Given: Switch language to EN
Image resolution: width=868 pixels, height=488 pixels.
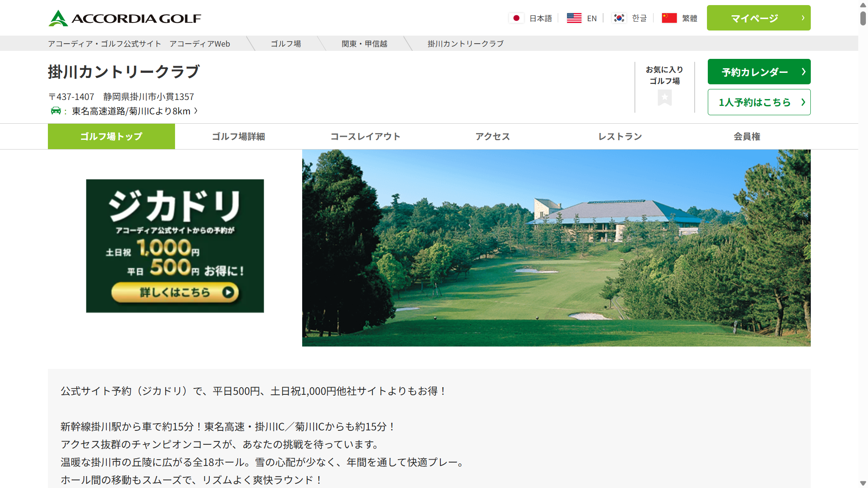Looking at the screenshot, I should (592, 18).
